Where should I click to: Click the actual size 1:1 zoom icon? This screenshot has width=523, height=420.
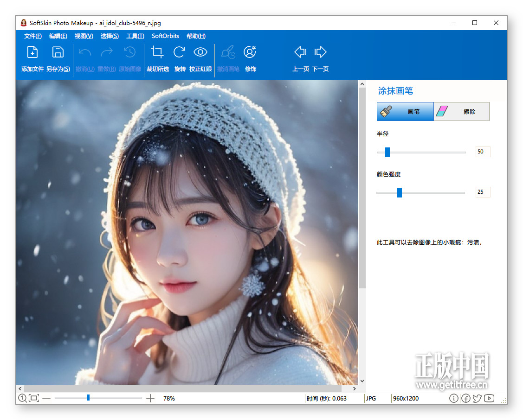coord(22,398)
